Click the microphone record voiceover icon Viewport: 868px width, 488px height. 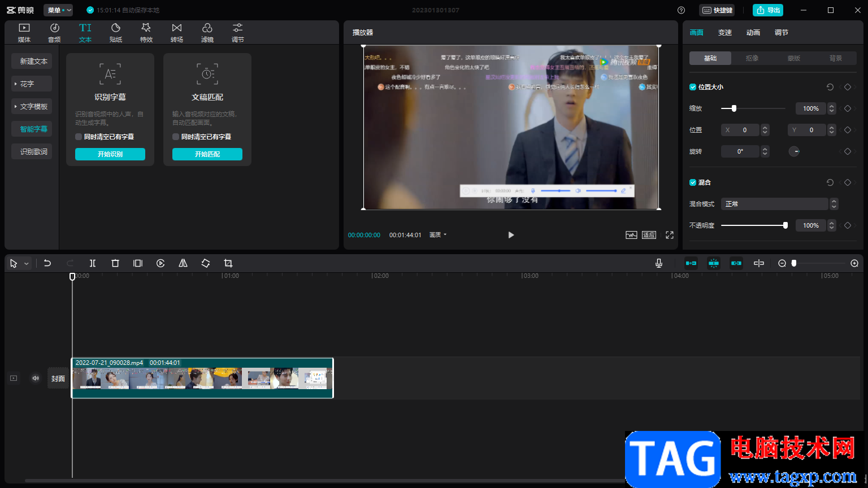[x=659, y=263]
